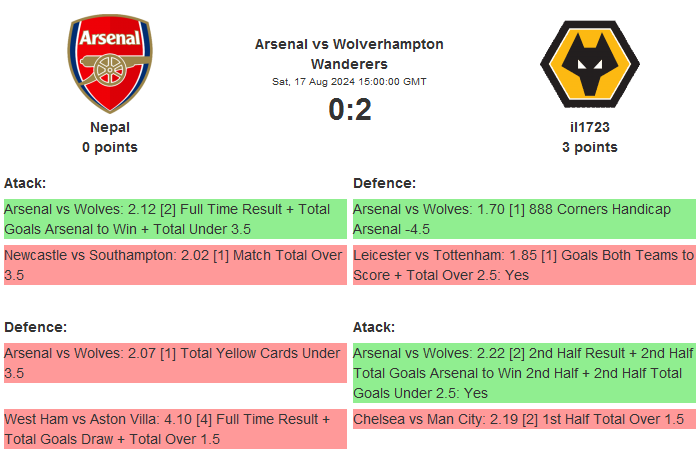Image resolution: width=700 pixels, height=460 pixels.
Task: Open the Nepal player name
Action: pos(110,127)
